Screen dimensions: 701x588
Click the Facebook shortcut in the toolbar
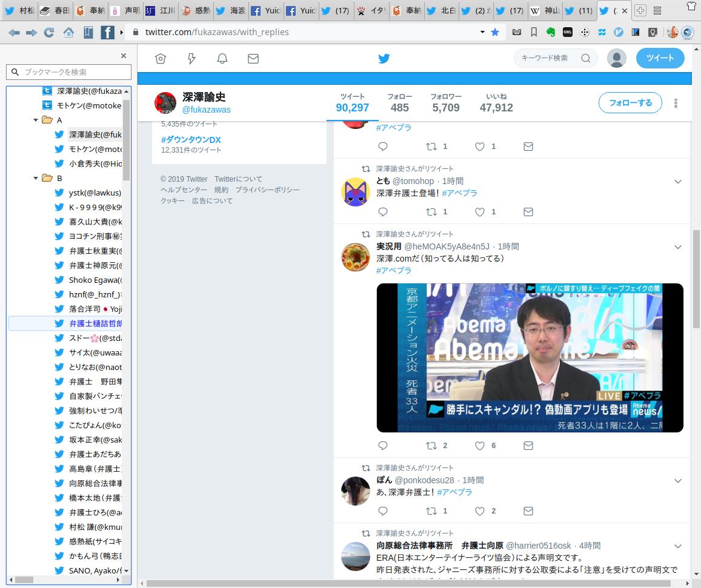[x=107, y=32]
